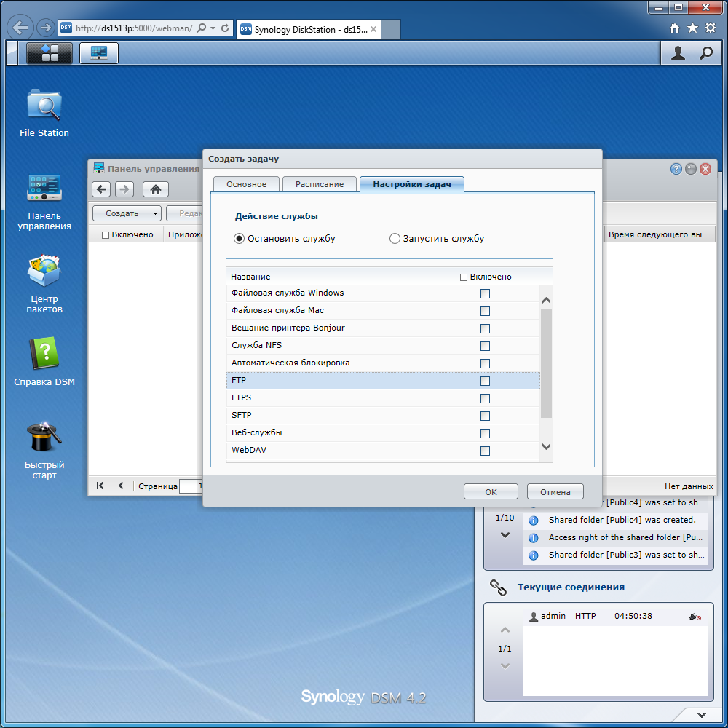Confirm the task with OK button
728x728 pixels.
491,491
